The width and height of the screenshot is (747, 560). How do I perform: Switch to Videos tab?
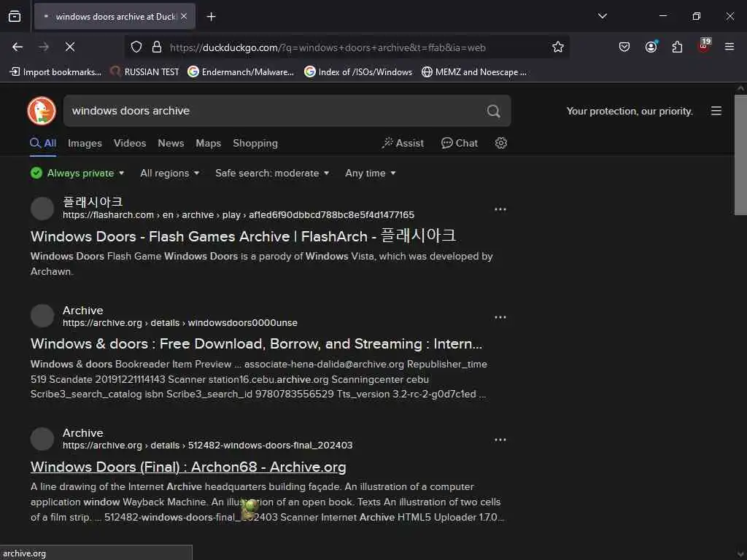[x=130, y=143]
